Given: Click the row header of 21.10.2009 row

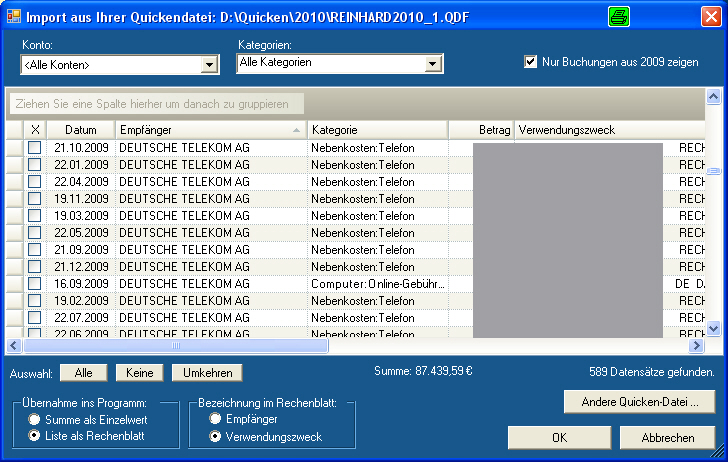Looking at the screenshot, I should [15, 148].
